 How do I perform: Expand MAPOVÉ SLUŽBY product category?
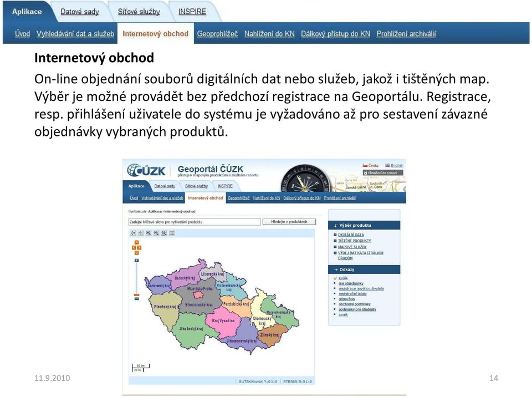click(352, 247)
